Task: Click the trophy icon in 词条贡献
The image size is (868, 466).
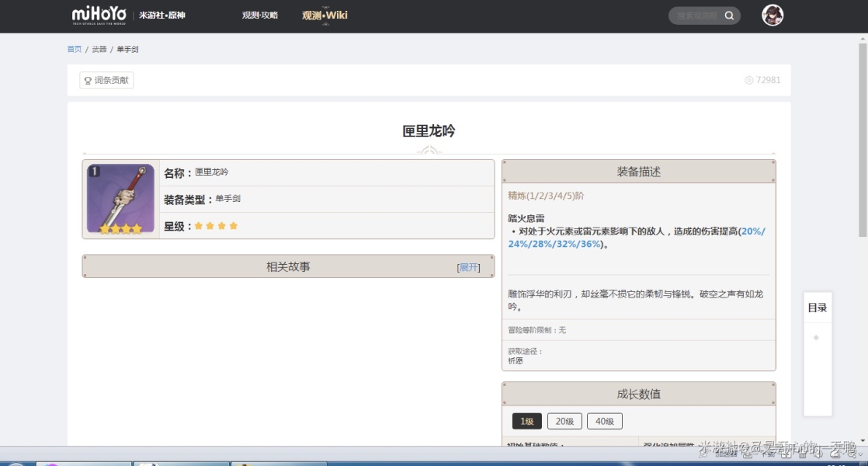Action: (88, 81)
